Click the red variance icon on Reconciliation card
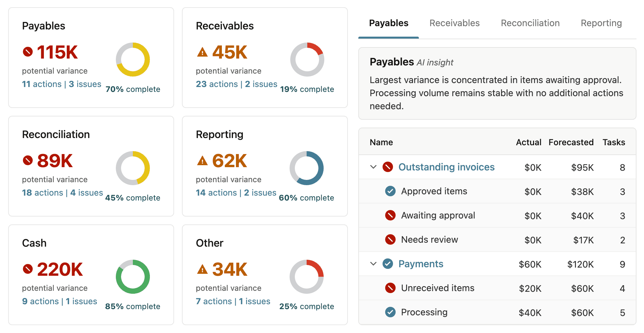Image resolution: width=644 pixels, height=333 pixels. tap(28, 160)
